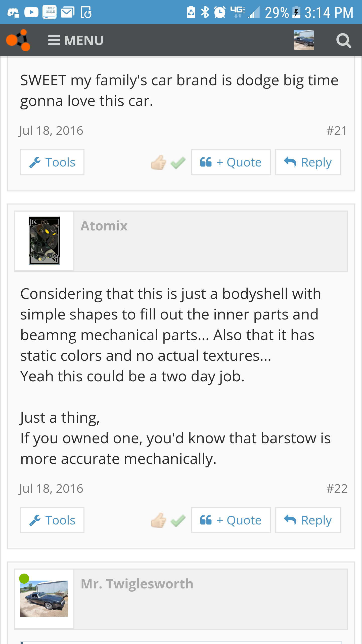Open Tools for post #22
The width and height of the screenshot is (362, 644).
(x=52, y=520)
